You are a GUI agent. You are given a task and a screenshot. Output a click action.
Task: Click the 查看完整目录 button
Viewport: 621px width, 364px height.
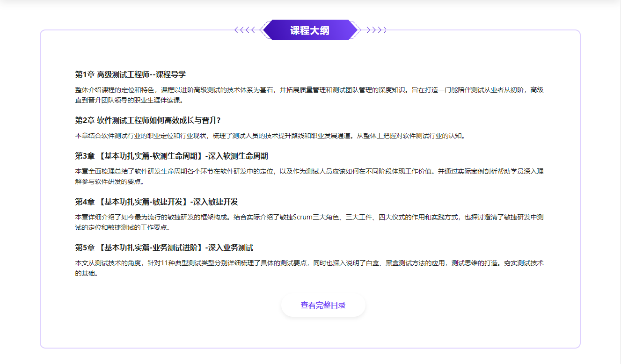tap(323, 306)
